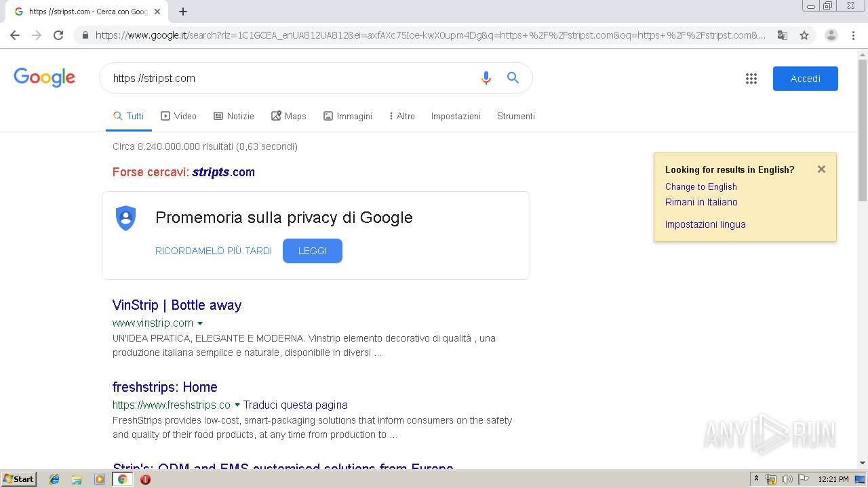The height and width of the screenshot is (488, 868).
Task: Open Chrome's three-dot menu
Action: 853,35
